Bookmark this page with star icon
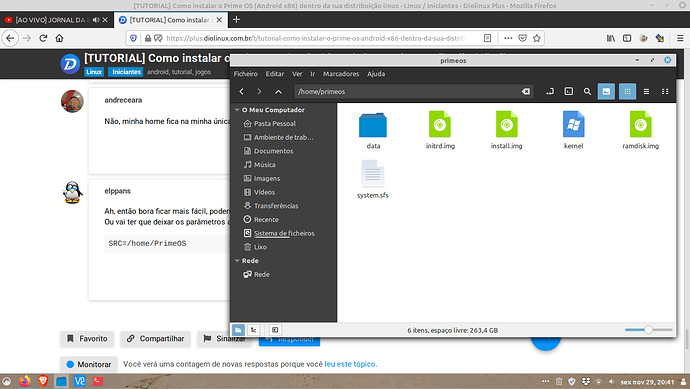 pos(536,38)
